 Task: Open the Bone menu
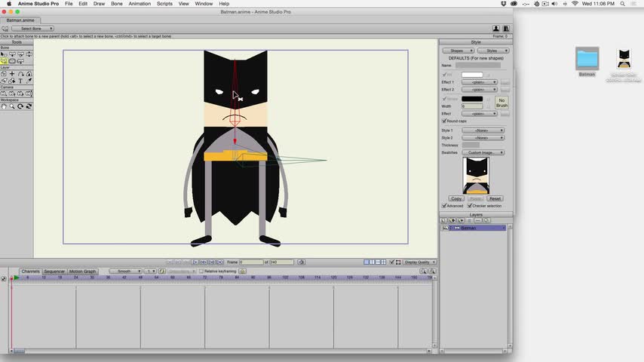pos(117,4)
